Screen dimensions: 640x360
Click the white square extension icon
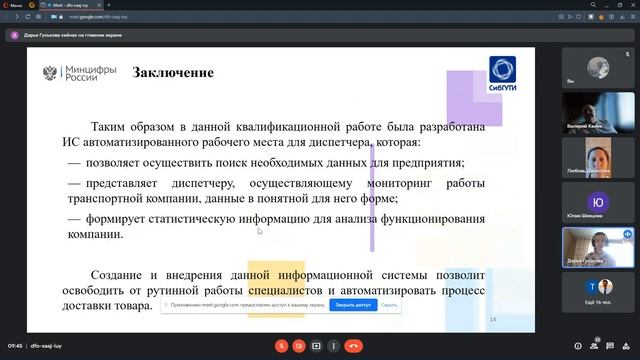pos(591,17)
